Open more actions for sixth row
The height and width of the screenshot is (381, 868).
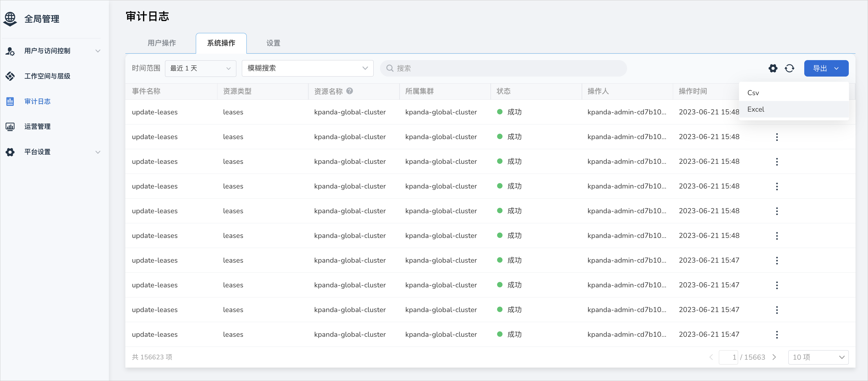(x=777, y=236)
